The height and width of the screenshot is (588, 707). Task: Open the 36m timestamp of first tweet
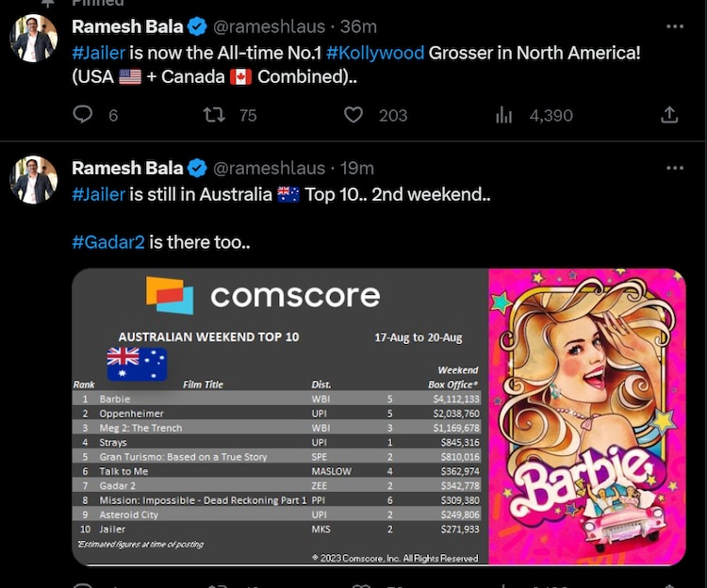358,26
